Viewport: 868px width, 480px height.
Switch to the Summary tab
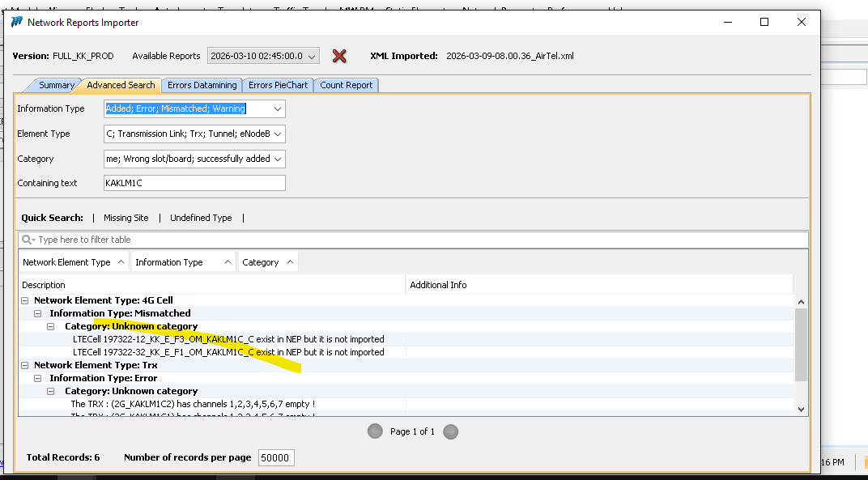click(x=56, y=85)
